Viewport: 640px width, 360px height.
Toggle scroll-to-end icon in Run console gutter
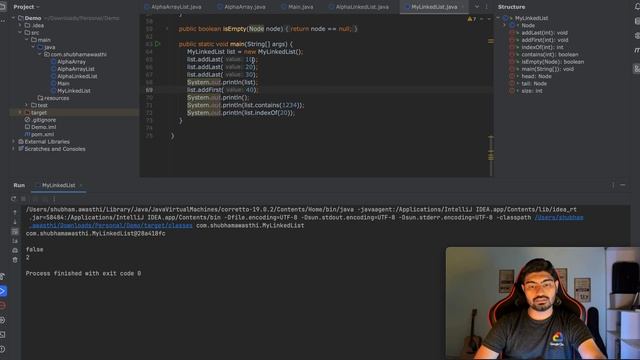15,241
